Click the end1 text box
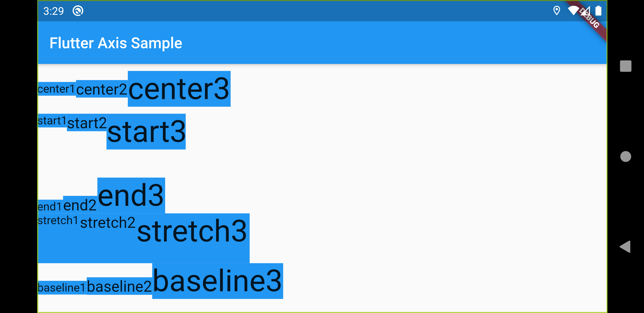Viewport: 644px width, 313px height. 50,206
